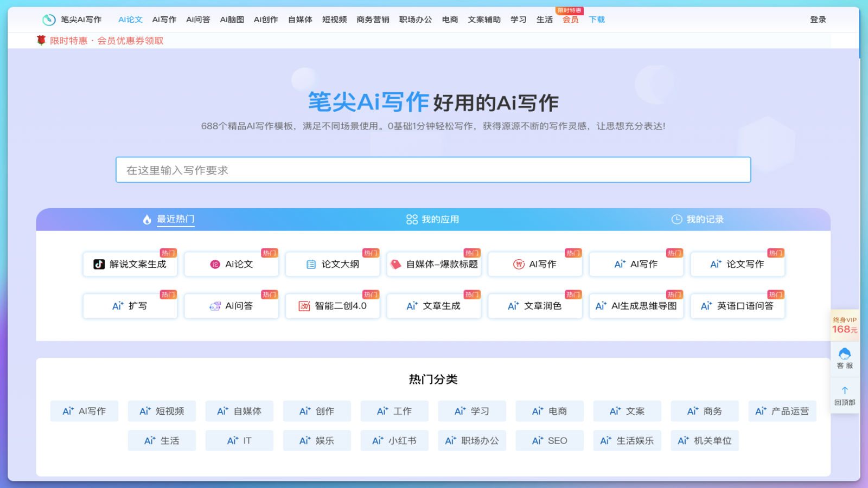868x488 pixels.
Task: Click the rose icon beside 限时特惠
Action: [41, 41]
